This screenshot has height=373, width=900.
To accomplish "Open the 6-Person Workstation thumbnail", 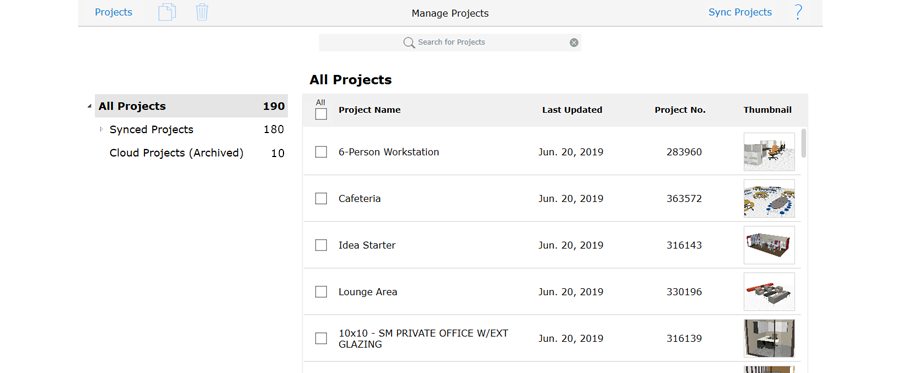I will (x=769, y=151).
